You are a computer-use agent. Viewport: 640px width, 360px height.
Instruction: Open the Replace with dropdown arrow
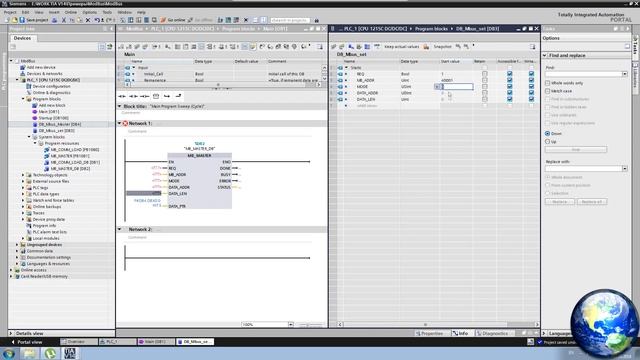(624, 169)
